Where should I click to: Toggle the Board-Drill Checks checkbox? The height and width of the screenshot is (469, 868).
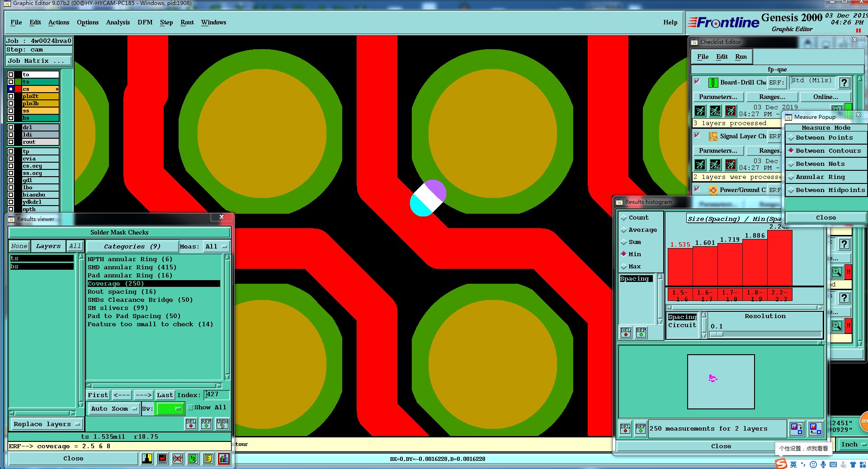tap(697, 81)
